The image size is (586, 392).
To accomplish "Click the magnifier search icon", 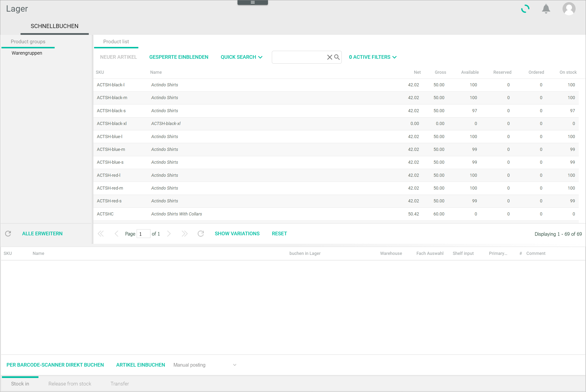I will tap(337, 57).
